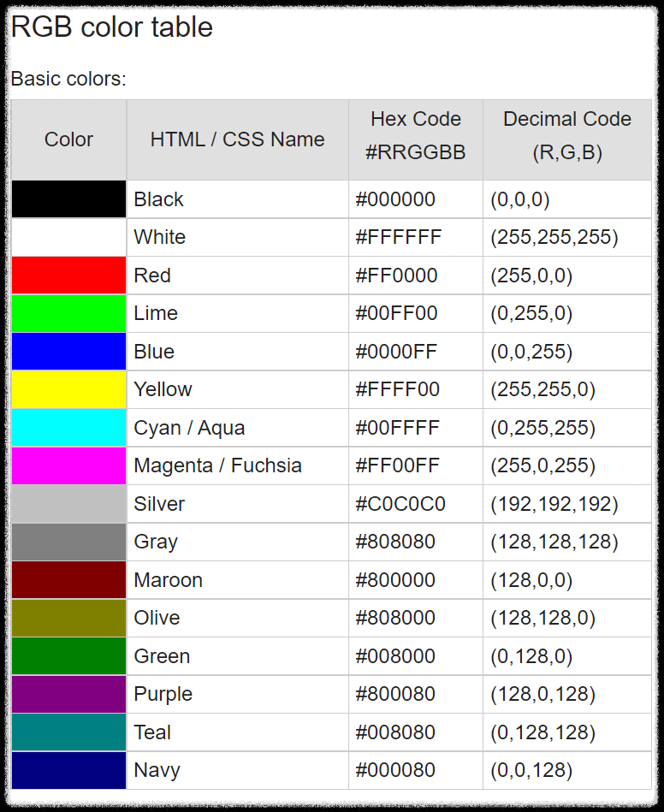
Task: Select the navy color swatch
Action: (x=69, y=770)
